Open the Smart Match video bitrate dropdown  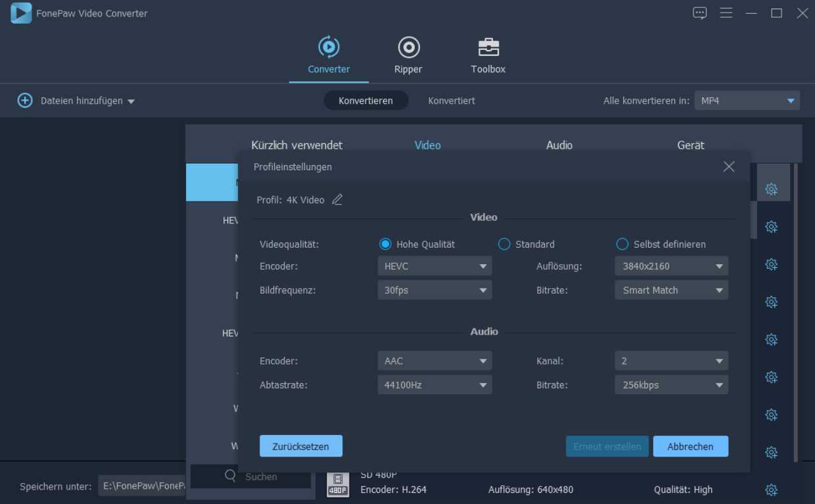tap(671, 290)
